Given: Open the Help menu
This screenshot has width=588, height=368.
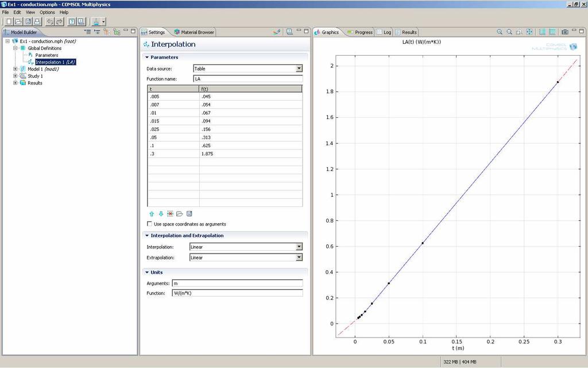Looking at the screenshot, I should 64,12.
